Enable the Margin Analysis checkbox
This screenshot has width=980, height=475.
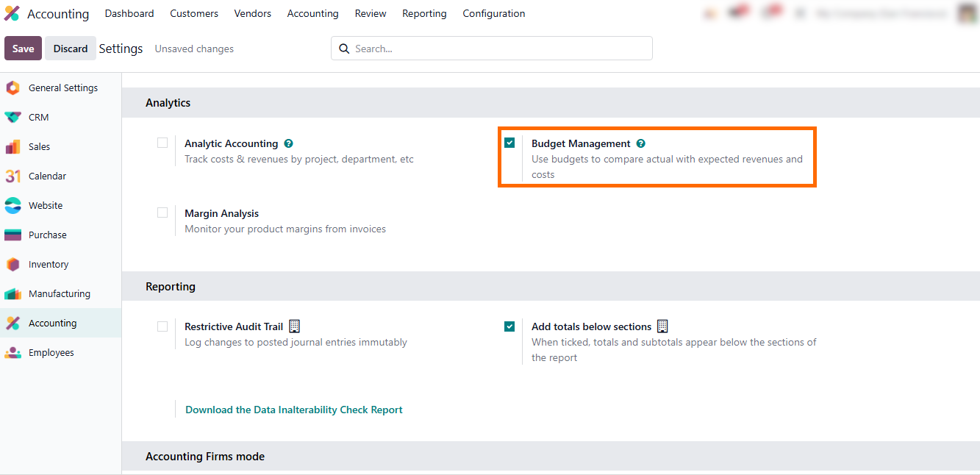162,213
